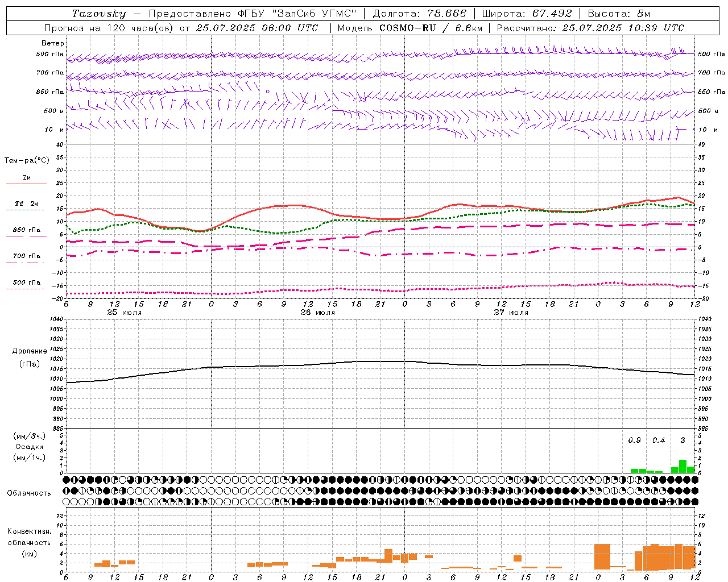The image size is (728, 582).
Task: Click the precipitation total value '0.9'
Action: point(634,440)
